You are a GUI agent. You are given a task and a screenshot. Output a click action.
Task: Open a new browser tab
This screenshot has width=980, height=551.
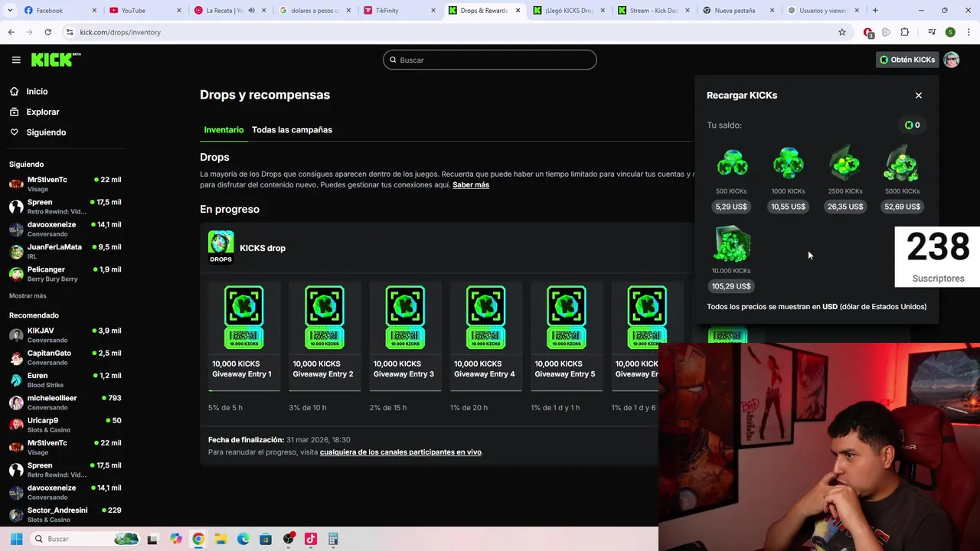[875, 11]
